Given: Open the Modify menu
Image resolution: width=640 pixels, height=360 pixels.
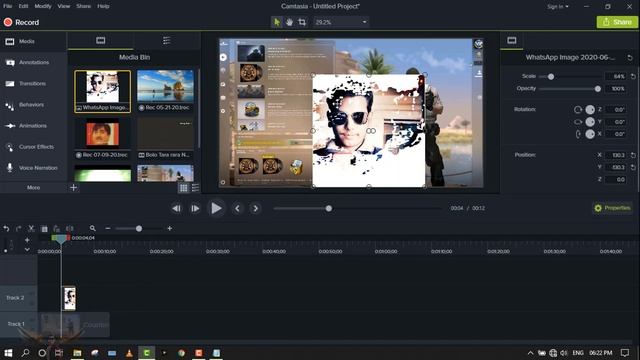Looking at the screenshot, I should click(43, 6).
